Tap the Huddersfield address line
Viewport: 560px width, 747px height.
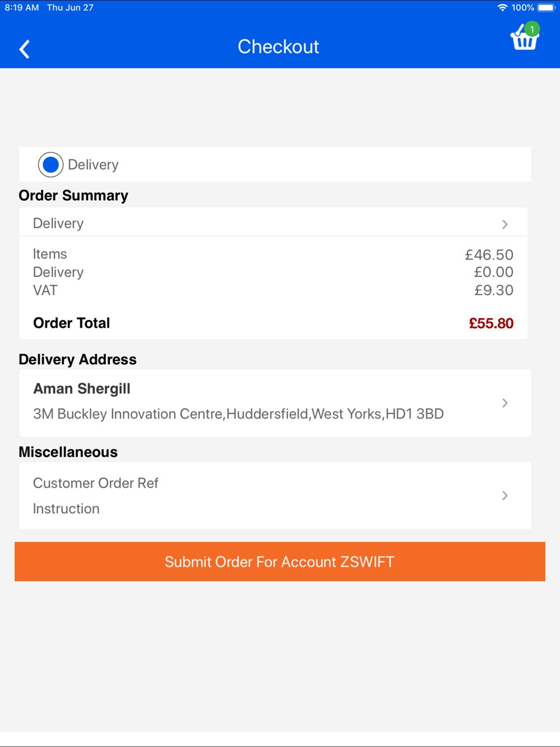[238, 414]
